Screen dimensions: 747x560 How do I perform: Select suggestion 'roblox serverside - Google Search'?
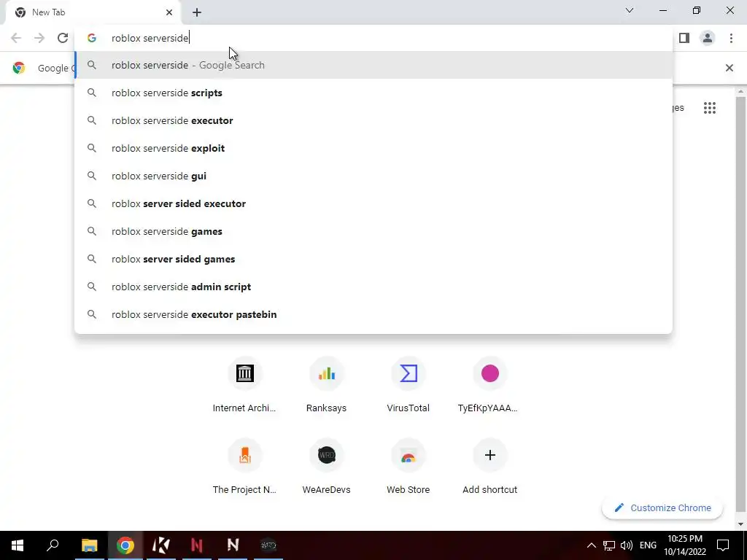(373, 65)
